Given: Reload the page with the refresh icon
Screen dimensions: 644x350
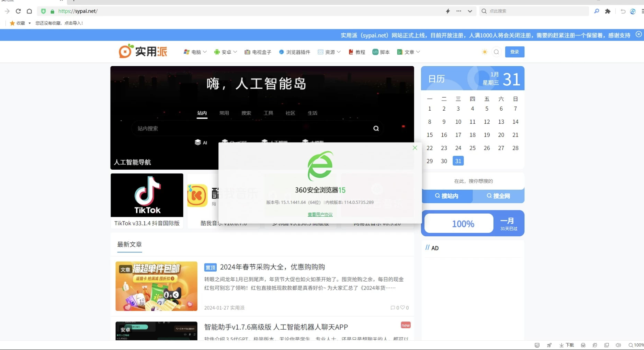Looking at the screenshot, I should (x=18, y=11).
